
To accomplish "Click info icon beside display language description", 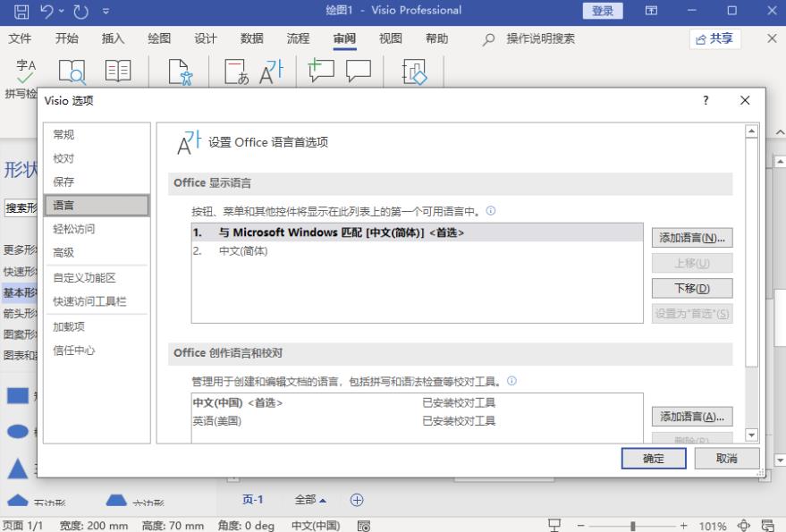I will click(x=491, y=211).
